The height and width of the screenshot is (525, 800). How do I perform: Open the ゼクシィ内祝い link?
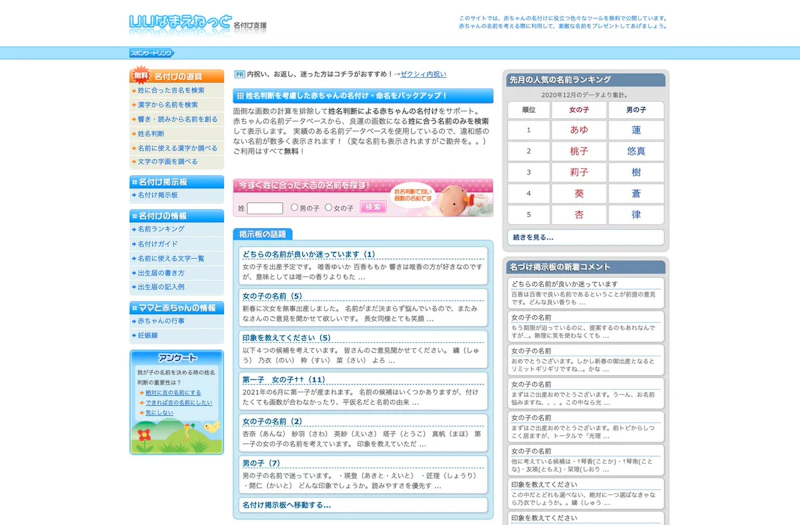[423, 74]
